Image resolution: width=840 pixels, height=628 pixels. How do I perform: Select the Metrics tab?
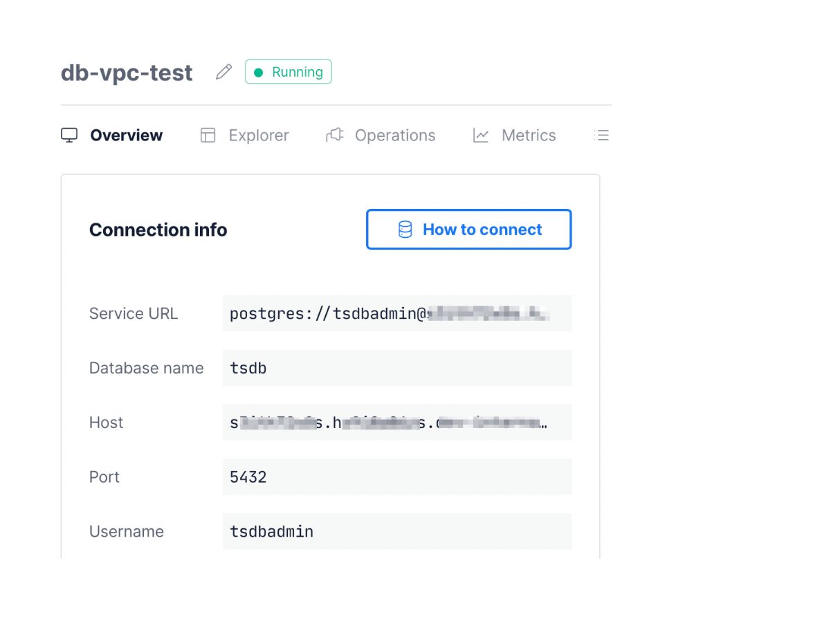point(529,136)
